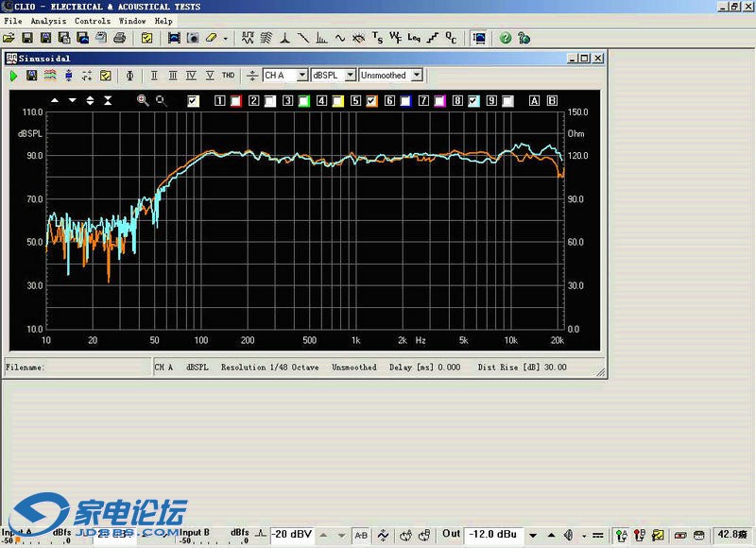Start measurement with the green Go button
The width and height of the screenshot is (756, 548).
[x=14, y=76]
